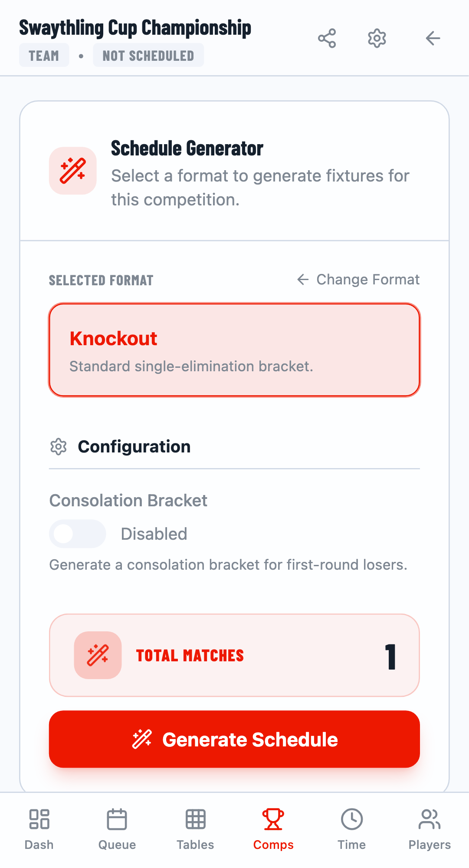This screenshot has height=868, width=469.
Task: Switch to the Comps tab
Action: 273,828
